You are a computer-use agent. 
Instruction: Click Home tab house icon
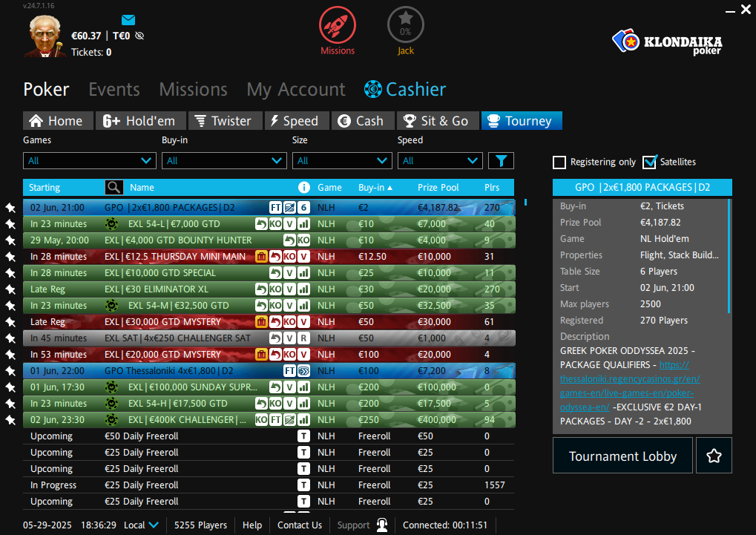point(36,121)
